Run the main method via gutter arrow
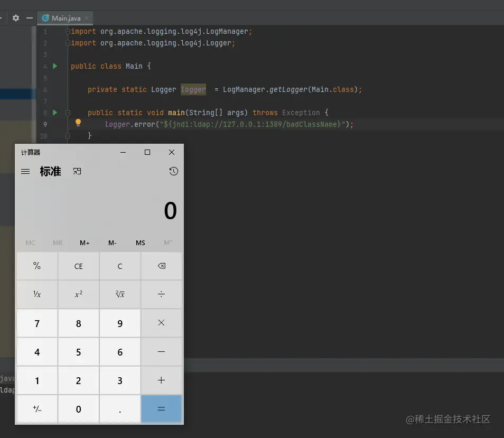This screenshot has width=504, height=438. coord(55,113)
